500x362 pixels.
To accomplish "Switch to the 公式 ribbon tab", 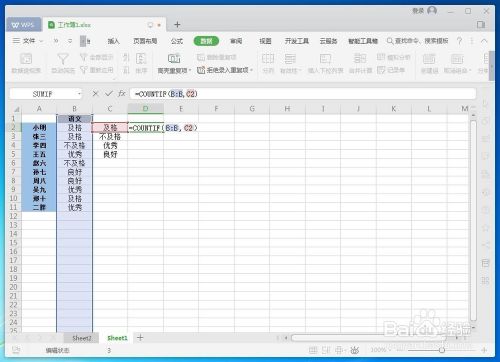I will [177, 41].
